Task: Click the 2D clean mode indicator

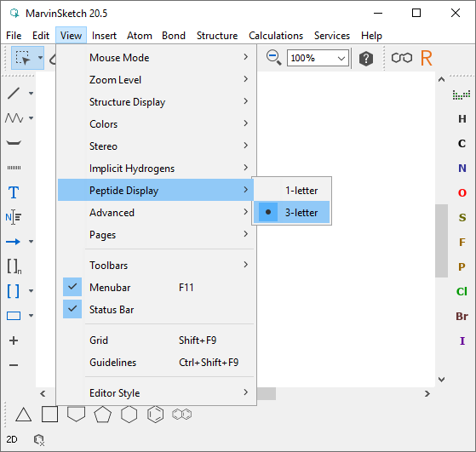Action: pos(12,439)
